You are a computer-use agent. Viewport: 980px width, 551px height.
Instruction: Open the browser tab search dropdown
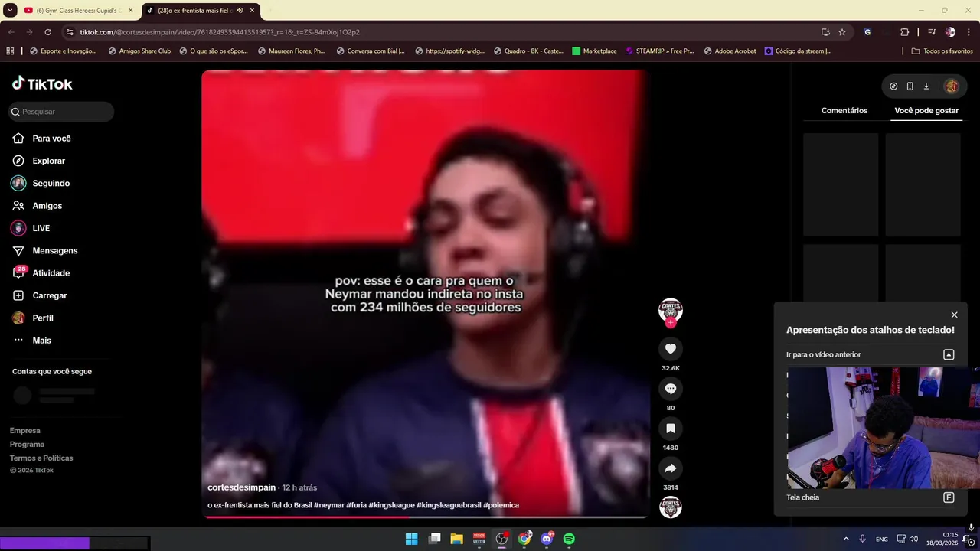point(10,11)
